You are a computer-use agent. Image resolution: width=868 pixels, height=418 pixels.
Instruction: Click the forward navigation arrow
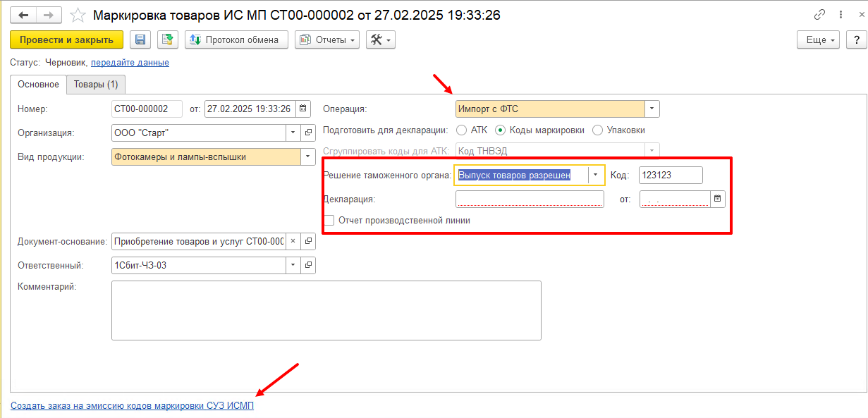coord(49,15)
